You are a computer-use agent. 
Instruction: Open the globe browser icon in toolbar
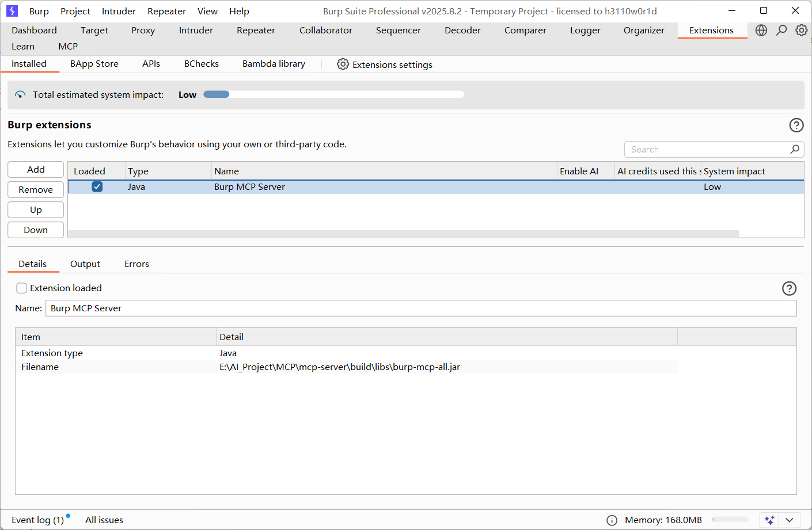pos(761,30)
